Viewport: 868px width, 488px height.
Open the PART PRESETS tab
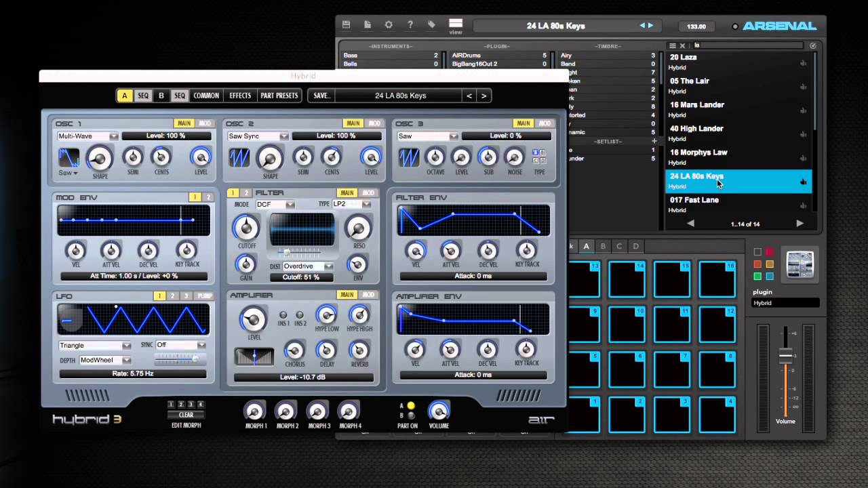coord(279,96)
